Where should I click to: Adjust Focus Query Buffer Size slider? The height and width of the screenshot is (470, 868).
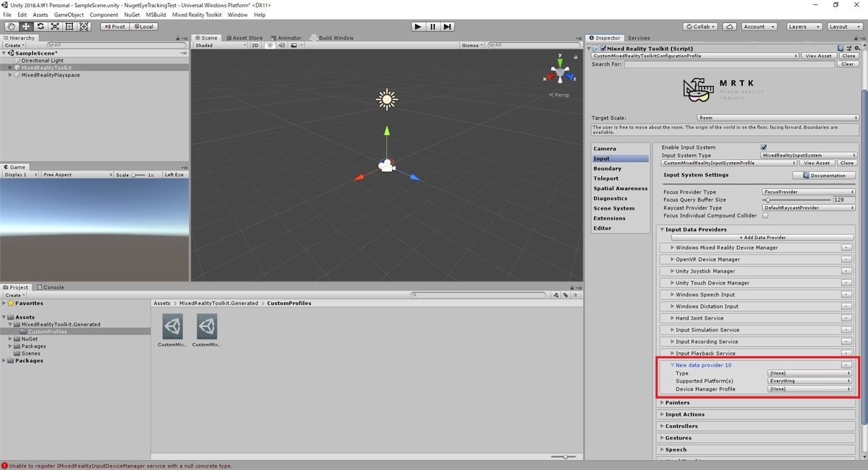796,200
